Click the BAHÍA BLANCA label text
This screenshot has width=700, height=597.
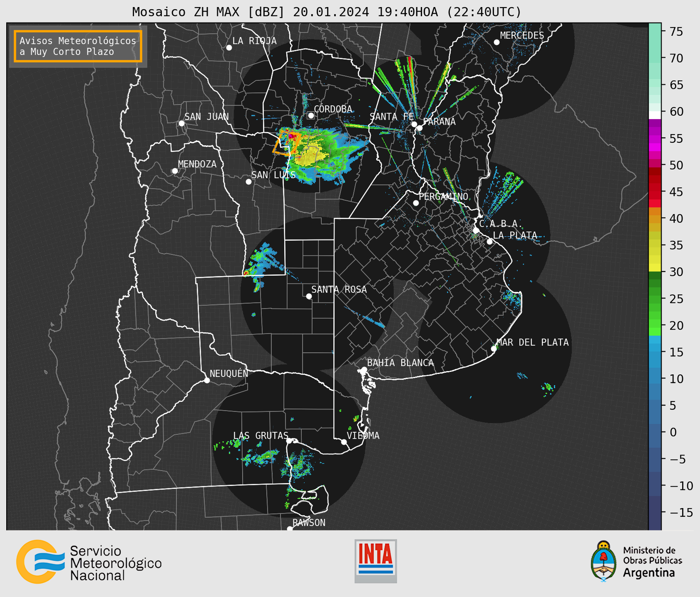(400, 362)
